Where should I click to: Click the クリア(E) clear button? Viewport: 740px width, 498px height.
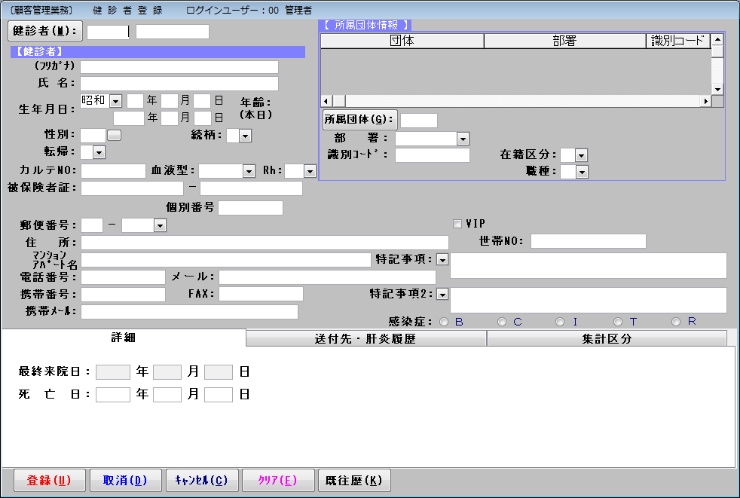[x=277, y=480]
